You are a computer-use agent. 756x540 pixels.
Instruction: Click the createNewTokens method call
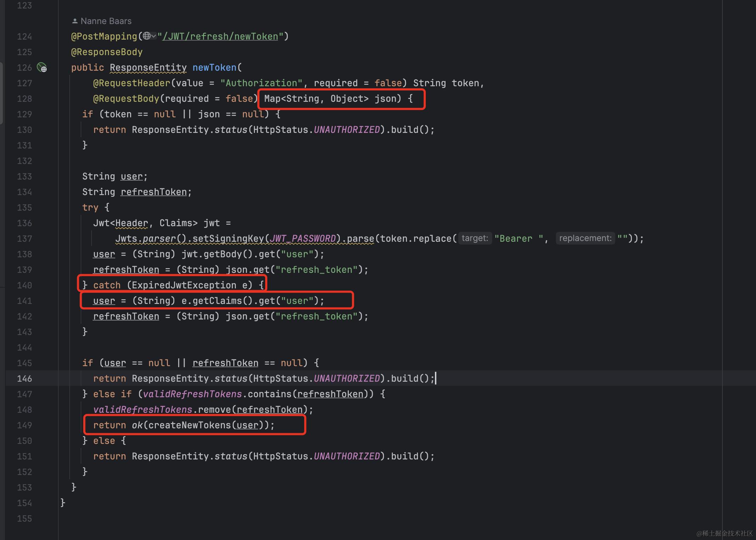coord(189,425)
